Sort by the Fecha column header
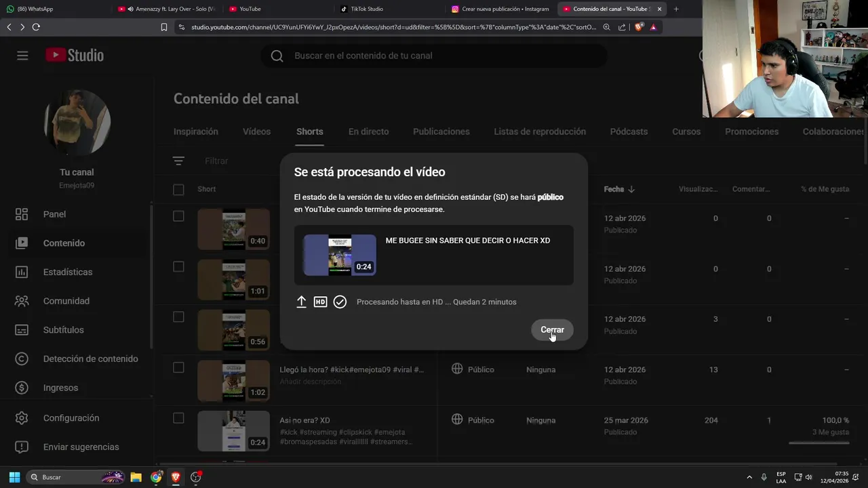Screen dimensions: 868x488 coord(619,189)
